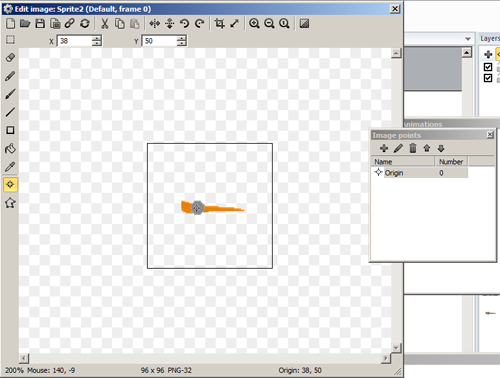Image resolution: width=500 pixels, height=378 pixels.
Task: Open the collision polygon tool
Action: [10, 203]
